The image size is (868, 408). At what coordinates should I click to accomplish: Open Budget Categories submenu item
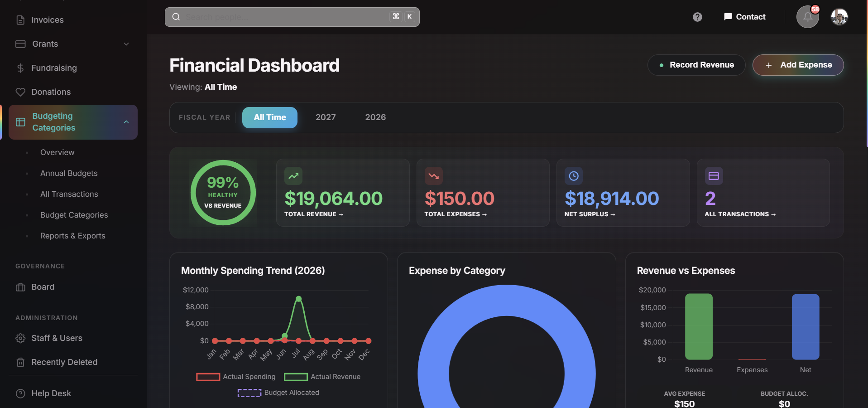(74, 215)
